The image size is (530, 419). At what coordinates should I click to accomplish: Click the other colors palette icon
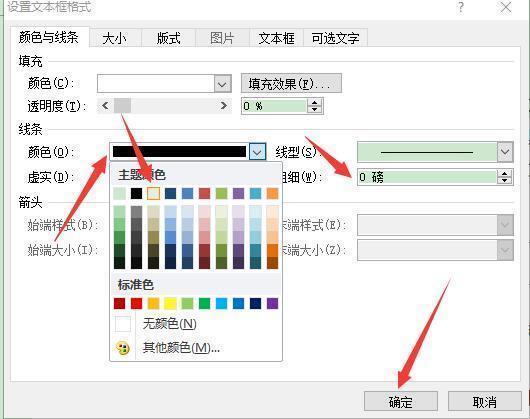pos(123,348)
